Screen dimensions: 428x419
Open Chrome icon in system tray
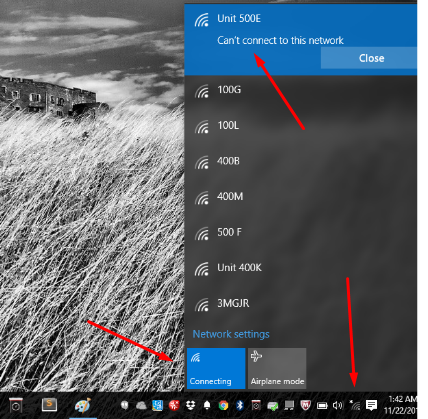(223, 405)
